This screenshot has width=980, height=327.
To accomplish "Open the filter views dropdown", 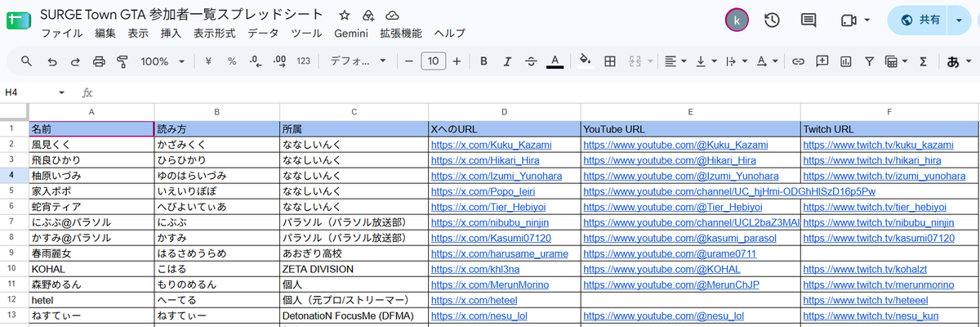I will [896, 61].
